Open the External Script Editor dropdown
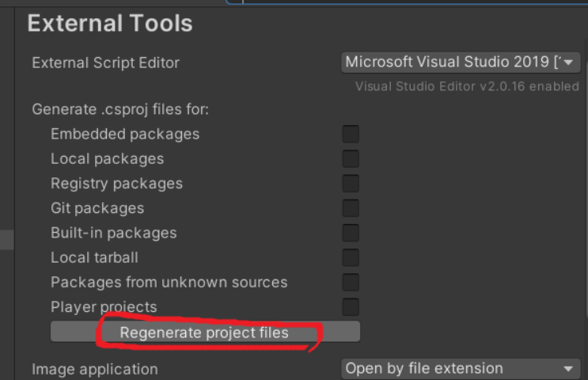Screen dimensions: 588x380 pyautogui.click(x=461, y=63)
